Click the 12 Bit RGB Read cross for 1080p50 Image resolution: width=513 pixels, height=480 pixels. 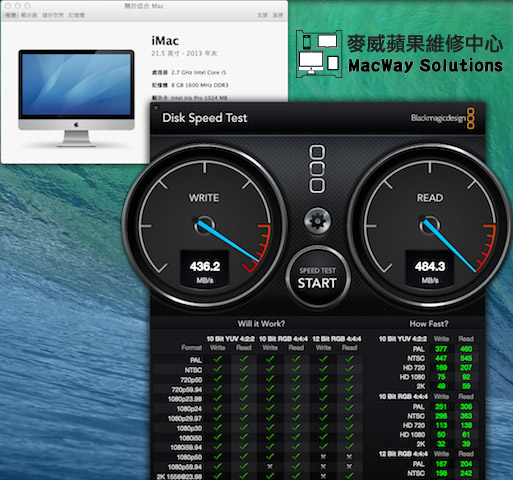point(349,457)
